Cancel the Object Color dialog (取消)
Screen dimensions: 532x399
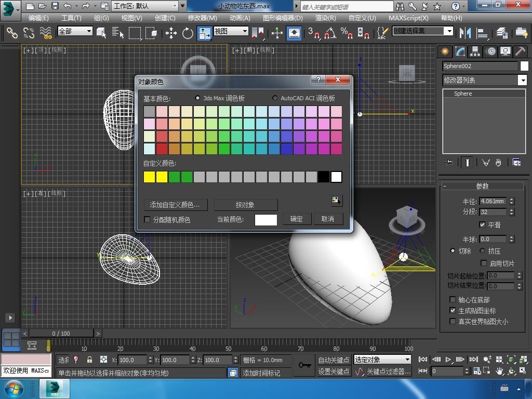pos(328,219)
